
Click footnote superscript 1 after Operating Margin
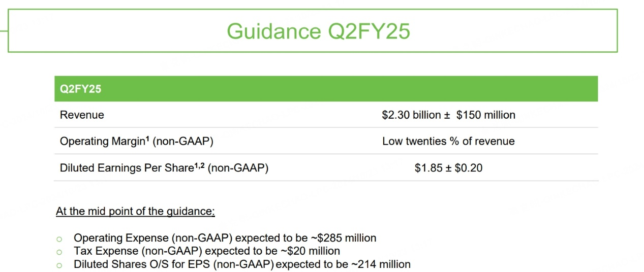(147, 139)
